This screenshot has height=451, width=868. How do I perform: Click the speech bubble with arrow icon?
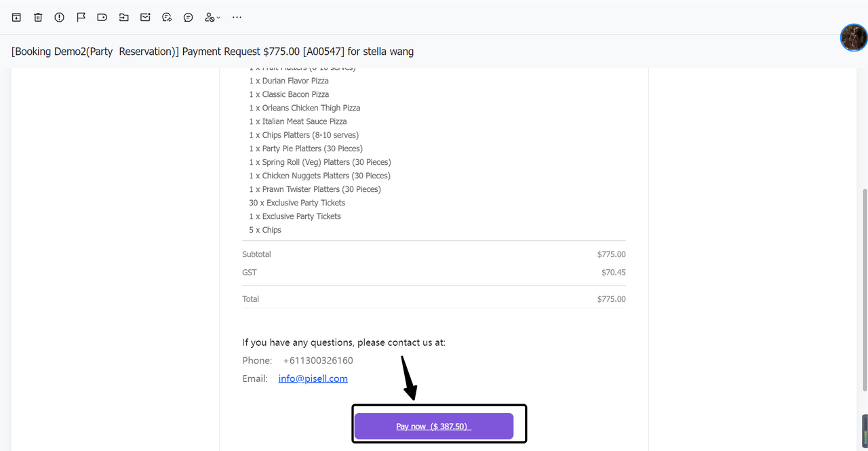tap(167, 17)
